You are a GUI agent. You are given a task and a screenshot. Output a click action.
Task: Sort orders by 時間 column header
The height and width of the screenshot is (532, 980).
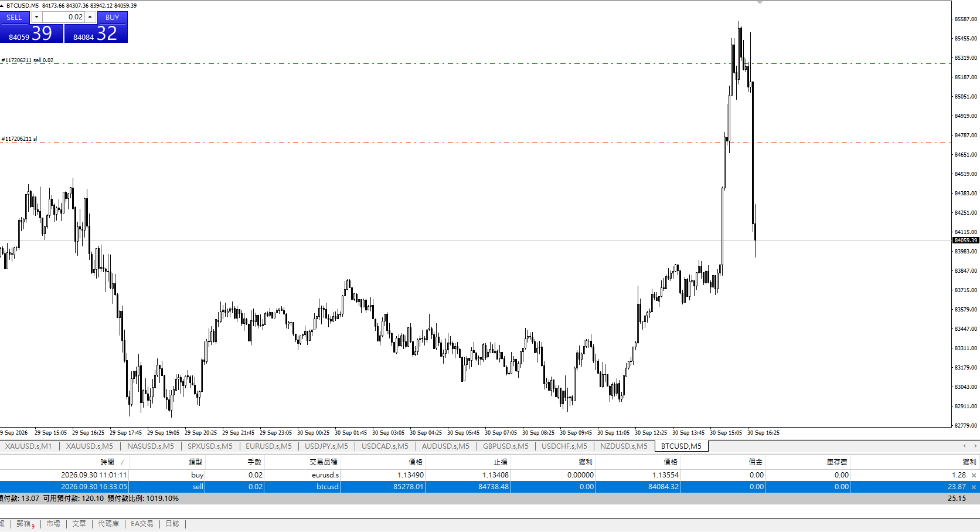[x=107, y=462]
